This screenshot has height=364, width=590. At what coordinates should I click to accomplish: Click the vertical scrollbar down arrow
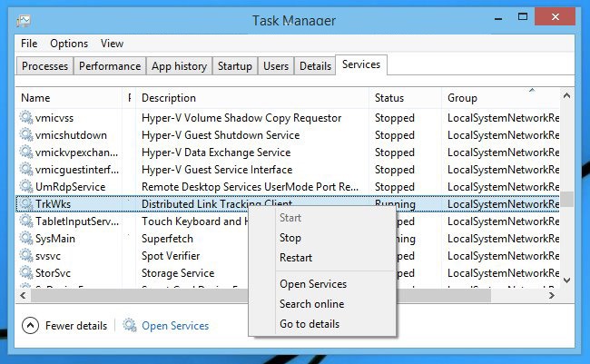[566, 280]
